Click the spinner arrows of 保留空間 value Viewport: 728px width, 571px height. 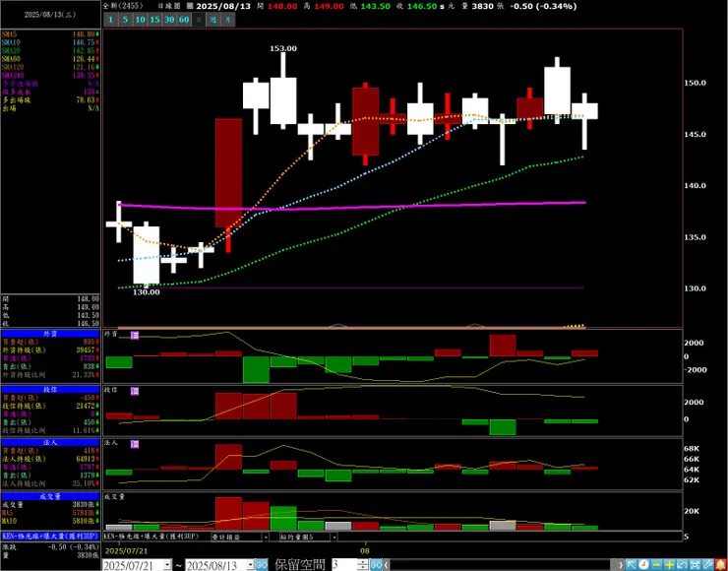[363, 565]
